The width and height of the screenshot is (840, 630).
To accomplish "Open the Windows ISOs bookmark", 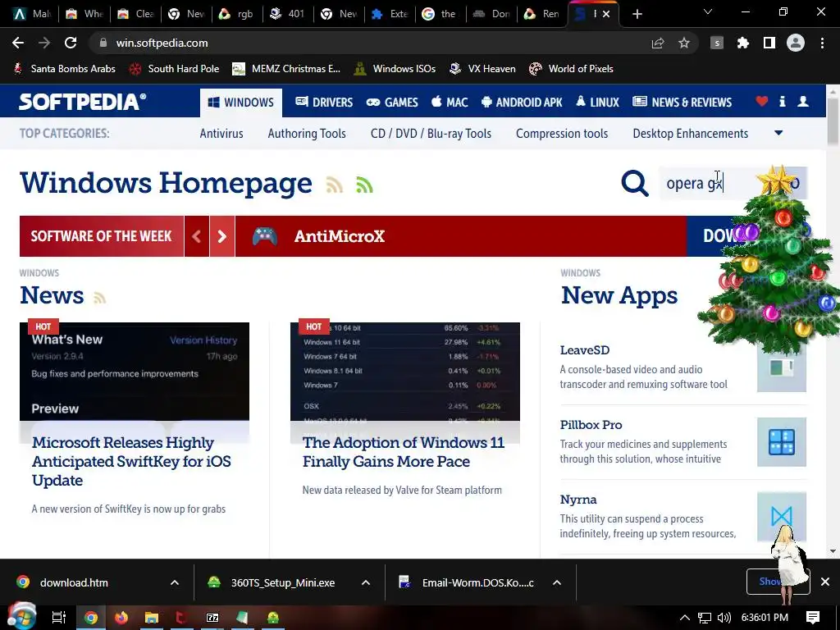I will click(395, 69).
